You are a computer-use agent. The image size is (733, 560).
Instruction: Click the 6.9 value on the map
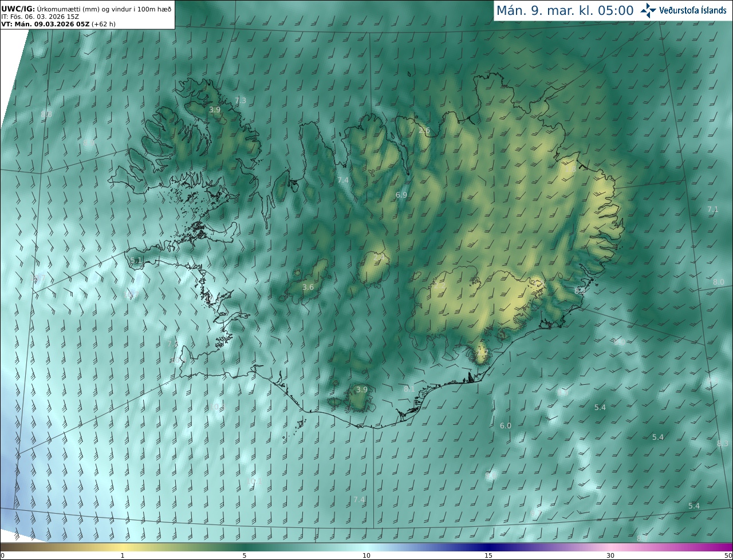click(x=401, y=195)
